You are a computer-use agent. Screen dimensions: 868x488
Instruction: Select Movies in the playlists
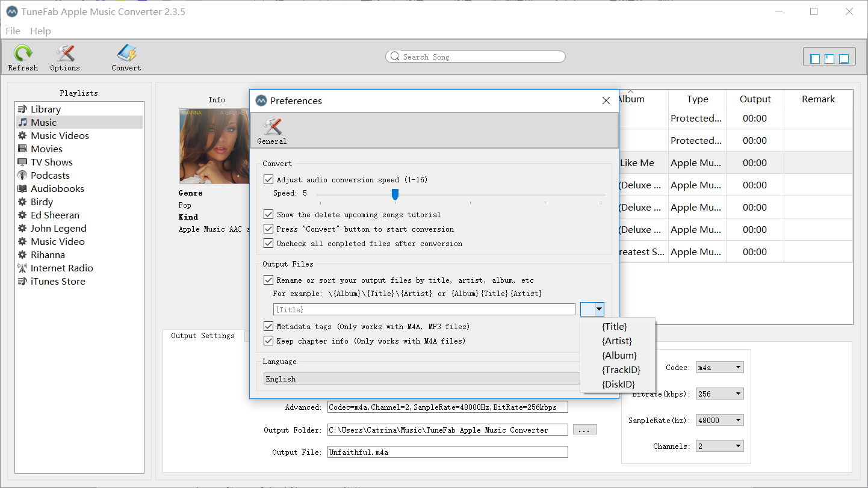pyautogui.click(x=79, y=149)
